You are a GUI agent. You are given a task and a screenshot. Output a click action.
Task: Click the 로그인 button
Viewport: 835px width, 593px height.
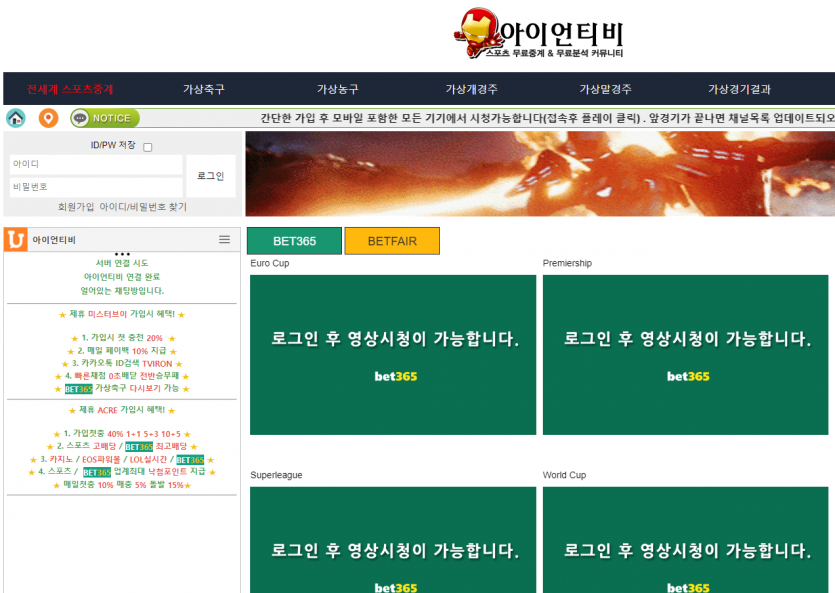[211, 176]
